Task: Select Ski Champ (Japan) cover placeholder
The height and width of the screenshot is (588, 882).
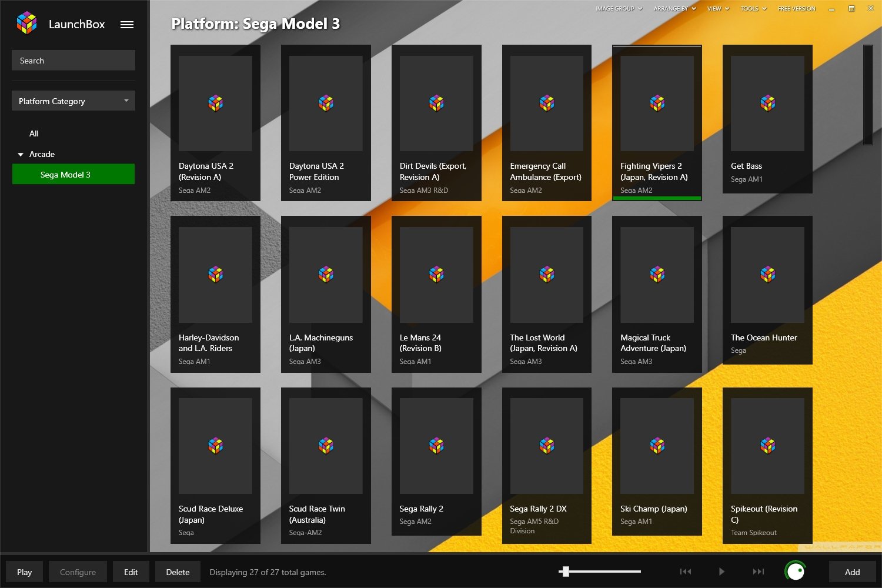Action: click(x=657, y=446)
